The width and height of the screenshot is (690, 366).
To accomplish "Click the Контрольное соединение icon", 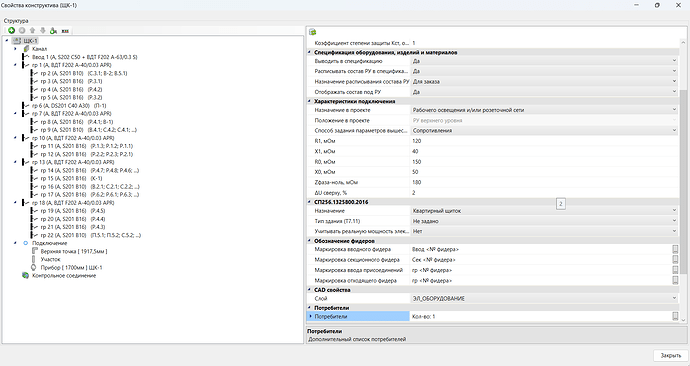I will click(26, 275).
